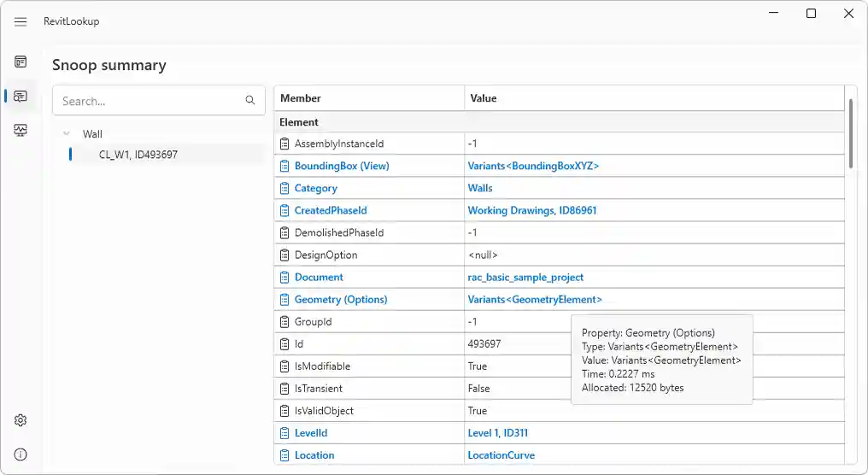The width and height of the screenshot is (868, 475).
Task: Select CL_W1, ID493697 tree item
Action: pos(138,155)
